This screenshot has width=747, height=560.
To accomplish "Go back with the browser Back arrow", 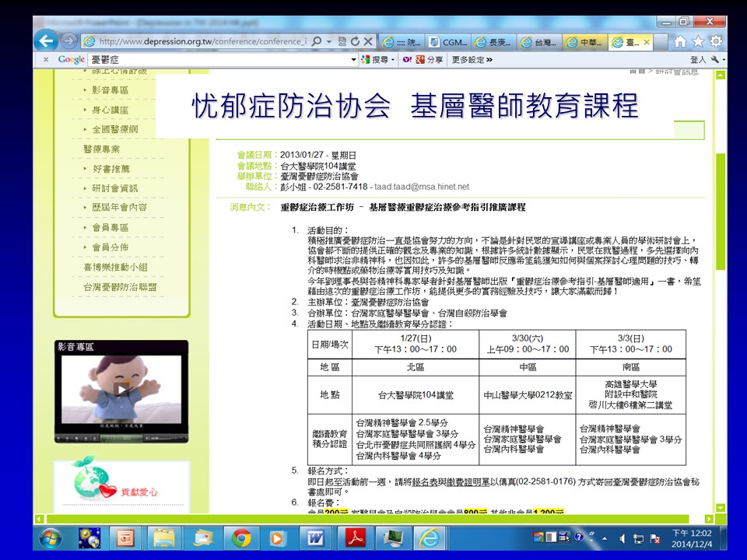I will coord(46,41).
